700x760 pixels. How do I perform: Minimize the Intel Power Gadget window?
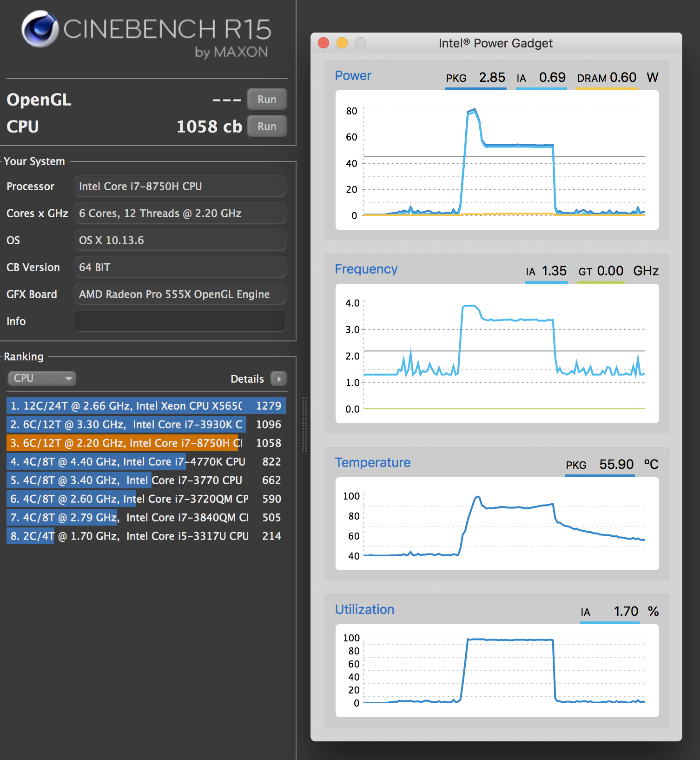342,43
